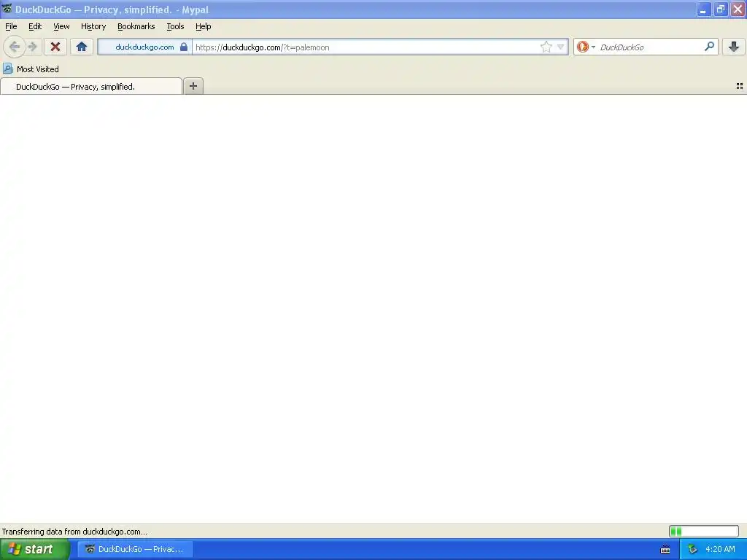Click the keyboard icon in the taskbar
The width and height of the screenshot is (747, 560).
tap(665, 550)
